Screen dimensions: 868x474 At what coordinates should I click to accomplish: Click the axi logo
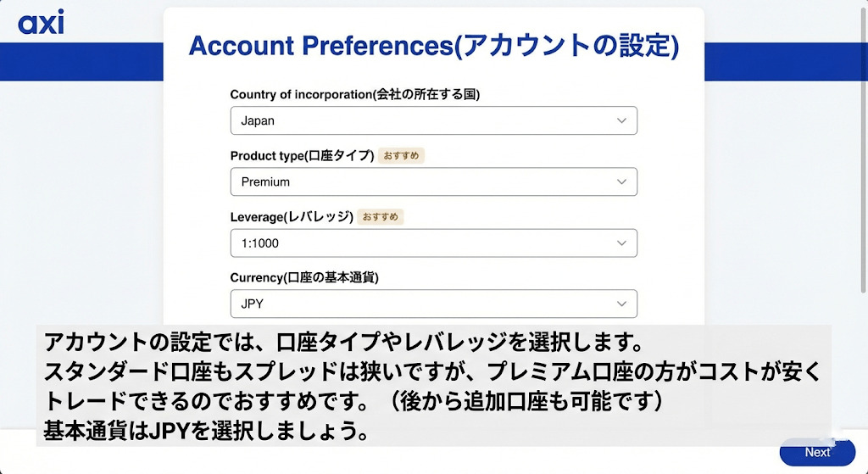41,23
